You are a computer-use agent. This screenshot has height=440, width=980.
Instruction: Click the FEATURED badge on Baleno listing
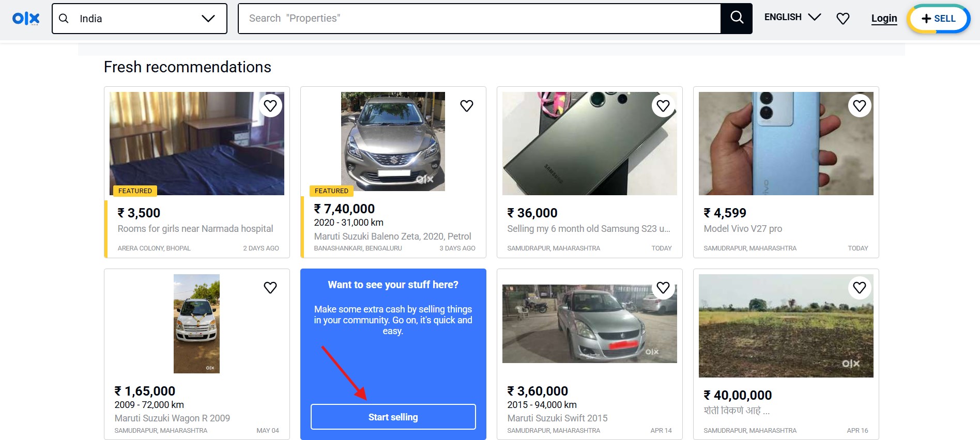point(331,191)
